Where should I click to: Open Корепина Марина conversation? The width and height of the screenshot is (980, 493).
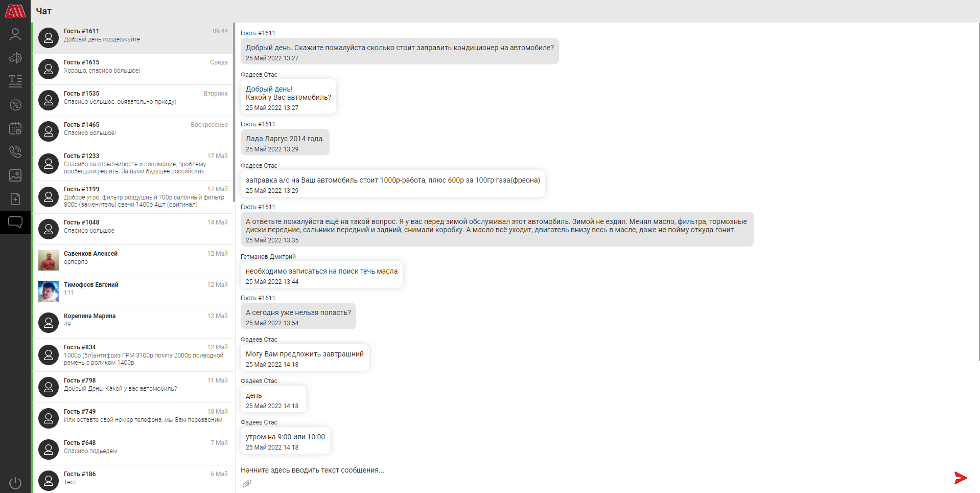coord(133,323)
